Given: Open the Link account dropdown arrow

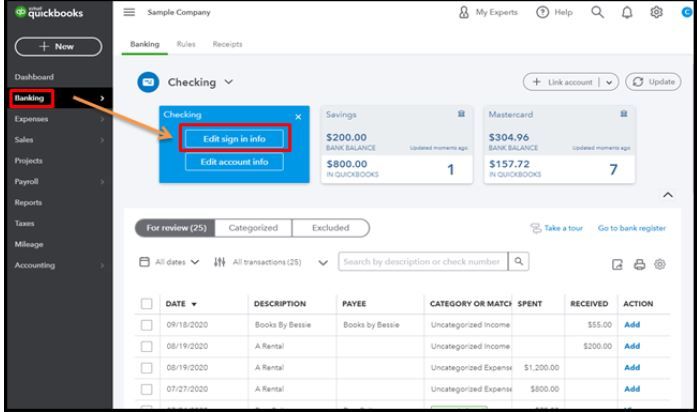Looking at the screenshot, I should (609, 82).
